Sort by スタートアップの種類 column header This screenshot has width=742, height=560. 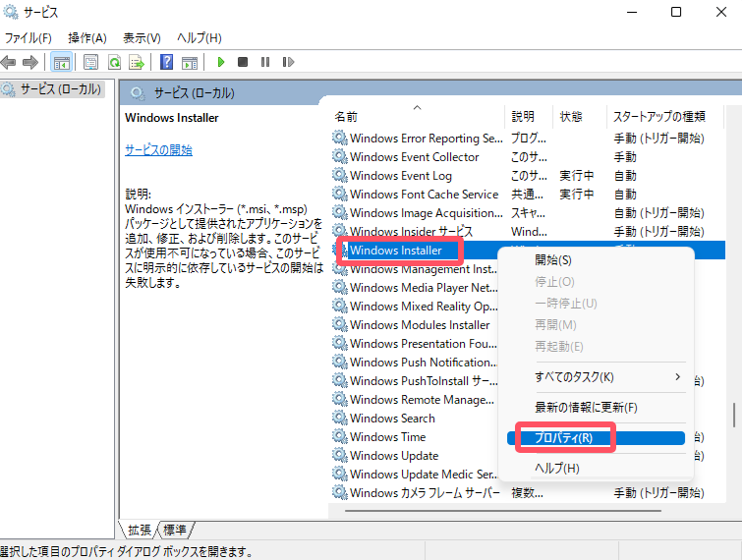pos(665,116)
